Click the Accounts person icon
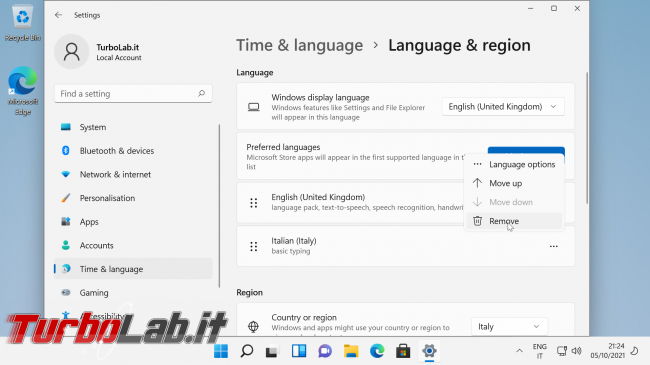Image resolution: width=650 pixels, height=365 pixels. point(65,245)
